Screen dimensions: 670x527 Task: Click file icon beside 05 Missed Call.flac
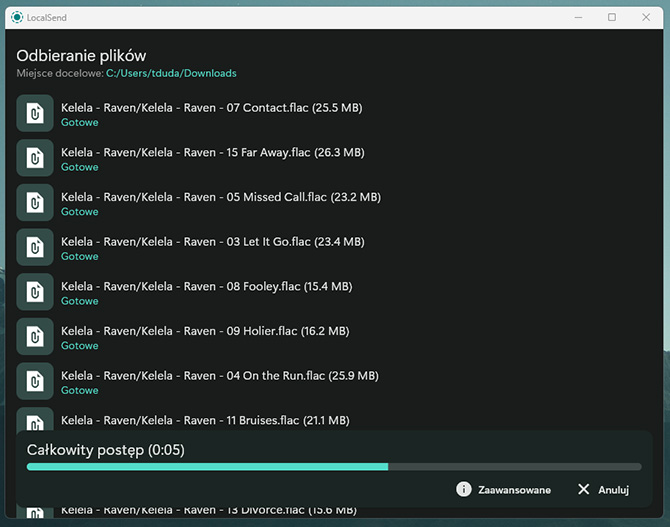[35, 203]
